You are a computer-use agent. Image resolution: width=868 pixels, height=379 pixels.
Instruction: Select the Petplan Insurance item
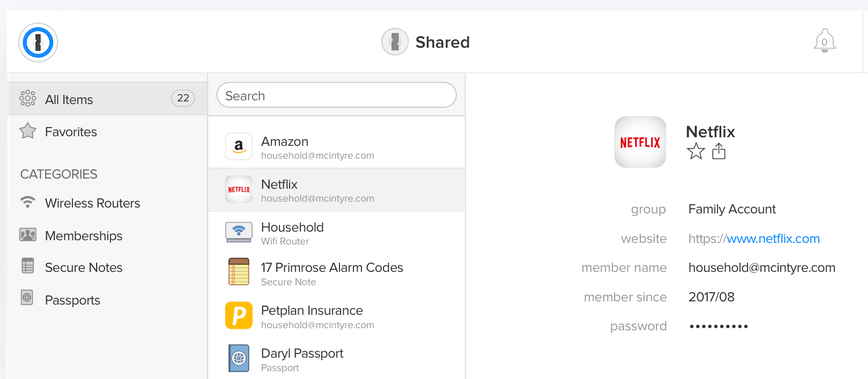337,316
